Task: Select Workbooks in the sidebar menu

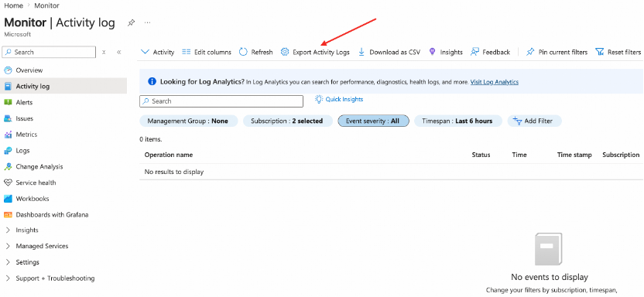Action: [x=33, y=199]
